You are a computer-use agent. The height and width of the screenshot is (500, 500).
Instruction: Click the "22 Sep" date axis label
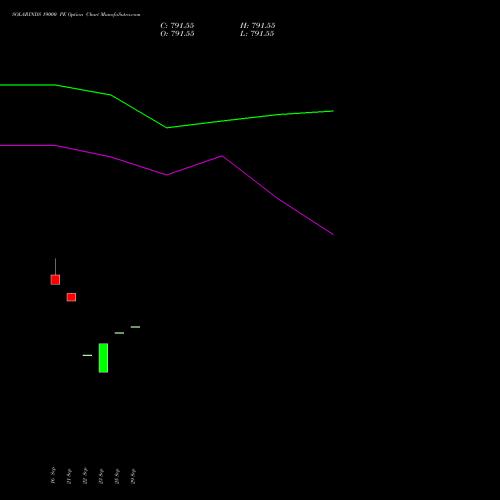(85, 476)
